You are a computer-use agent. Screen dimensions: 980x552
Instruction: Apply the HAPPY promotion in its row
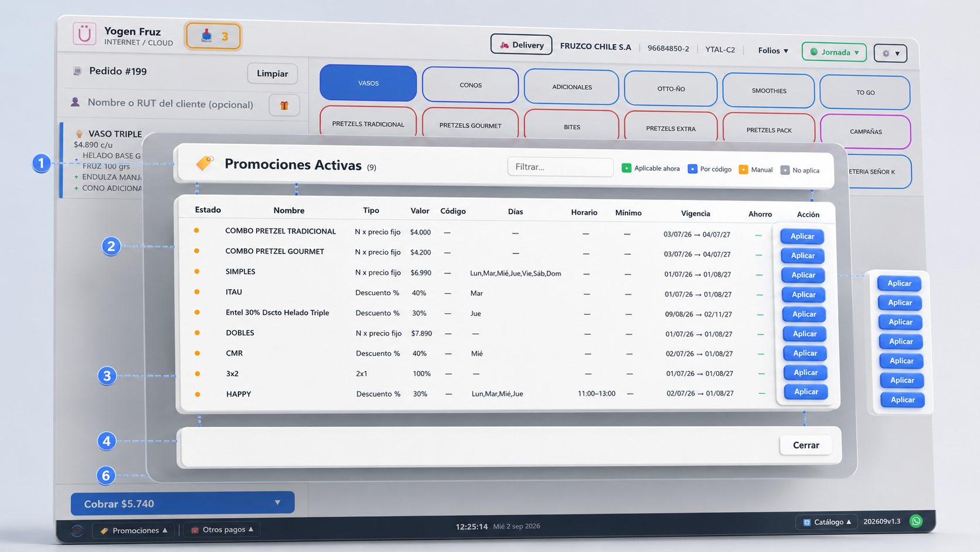807,392
